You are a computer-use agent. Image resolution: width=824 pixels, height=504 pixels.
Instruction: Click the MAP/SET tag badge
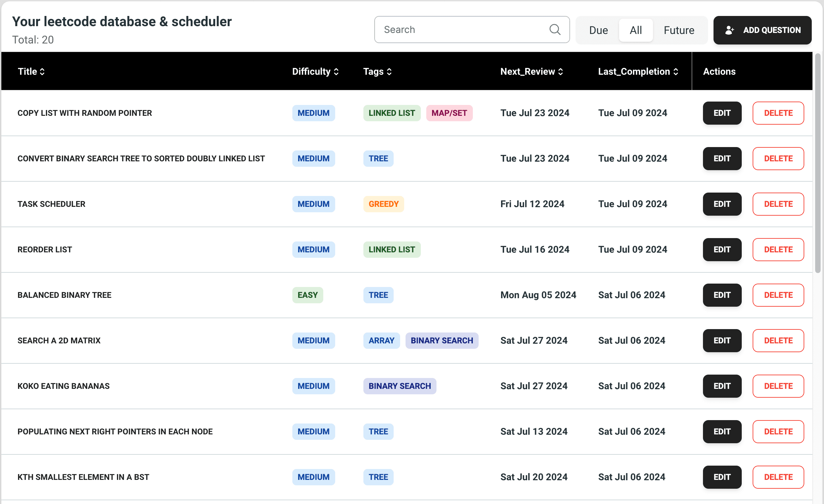[x=449, y=113]
